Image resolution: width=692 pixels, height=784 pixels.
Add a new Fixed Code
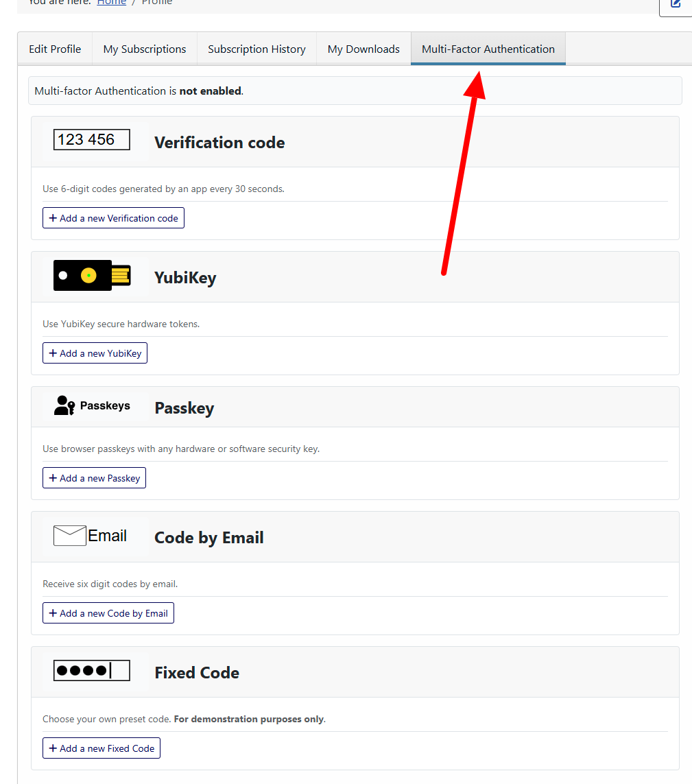(102, 748)
